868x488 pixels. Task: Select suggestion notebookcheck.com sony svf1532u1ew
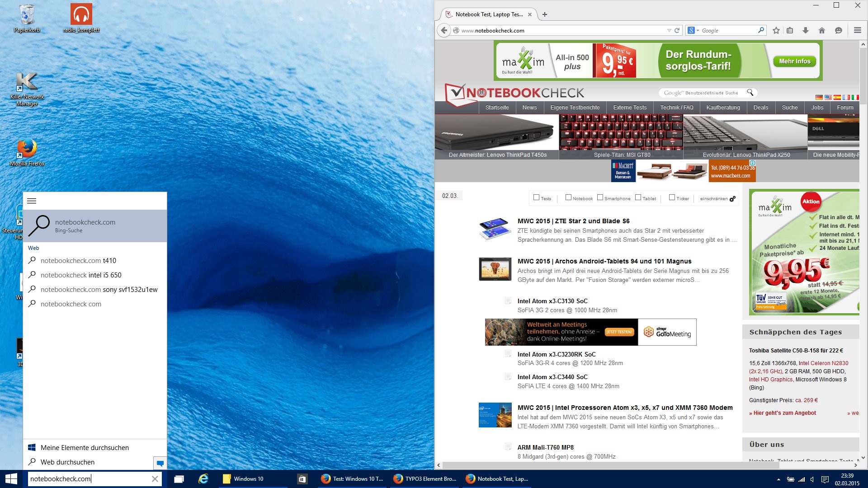95,290
